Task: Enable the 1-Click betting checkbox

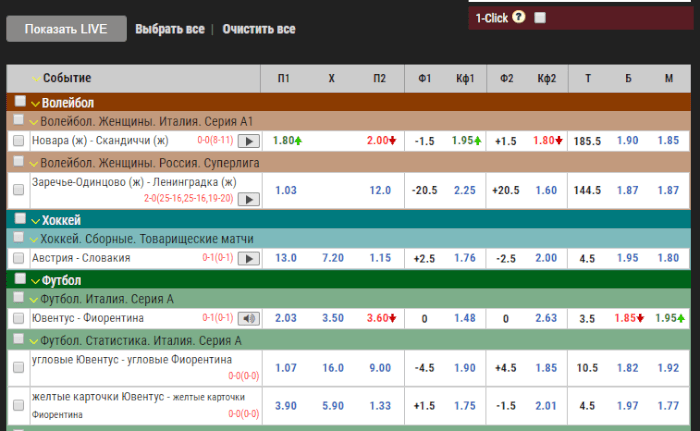Action: tap(541, 17)
